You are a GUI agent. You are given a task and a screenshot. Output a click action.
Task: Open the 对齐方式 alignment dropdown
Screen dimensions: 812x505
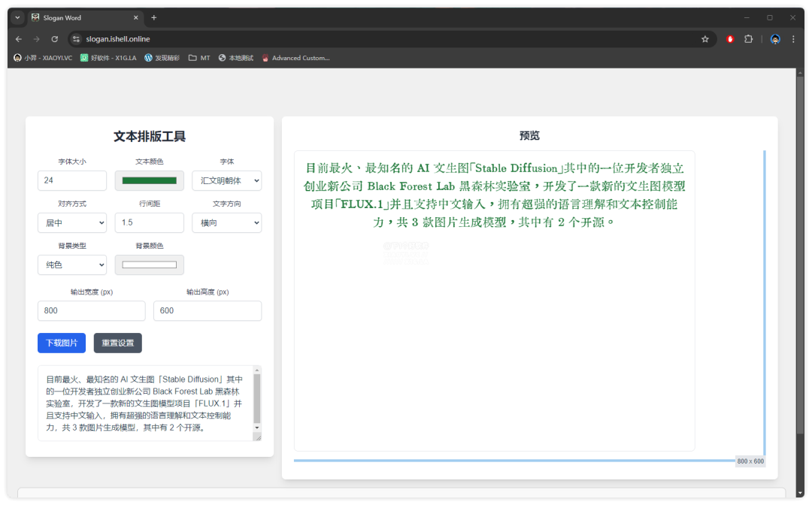click(72, 222)
